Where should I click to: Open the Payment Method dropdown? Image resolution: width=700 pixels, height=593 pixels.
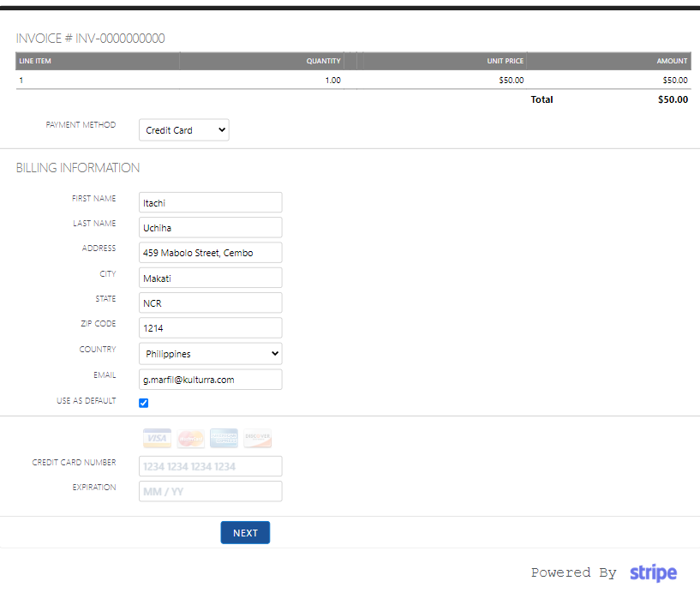pyautogui.click(x=183, y=130)
